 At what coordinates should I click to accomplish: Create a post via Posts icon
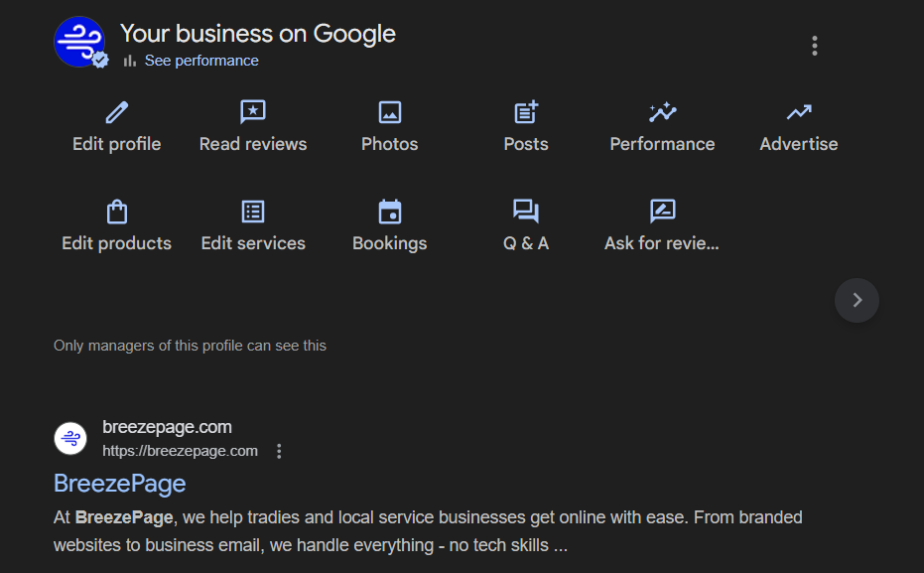(x=526, y=112)
